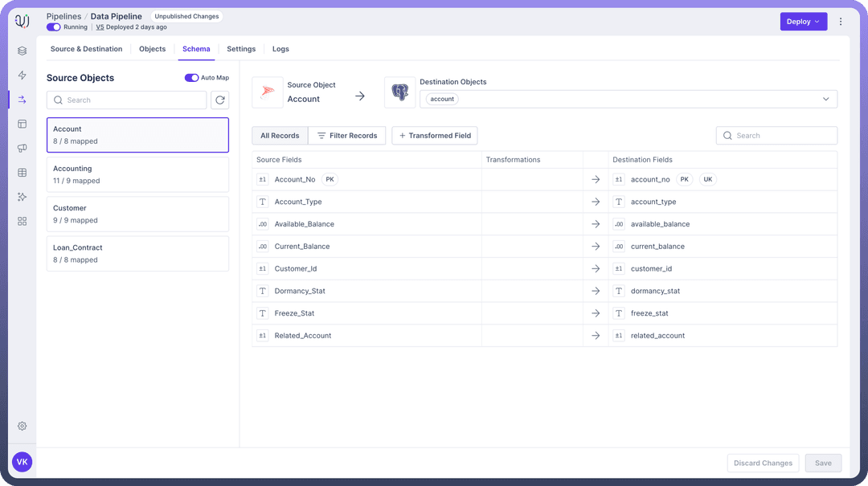Viewport: 868px width, 486px height.
Task: Click the lightning bolt sidebar icon
Action: click(x=23, y=76)
